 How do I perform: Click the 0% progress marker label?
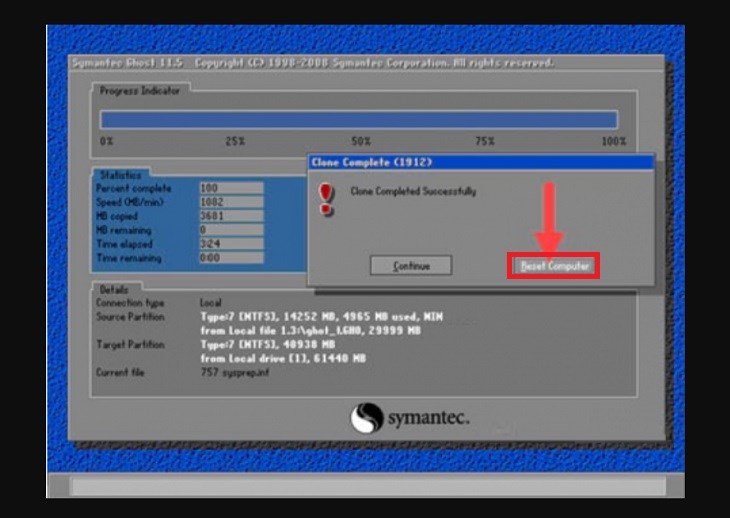coord(107,141)
